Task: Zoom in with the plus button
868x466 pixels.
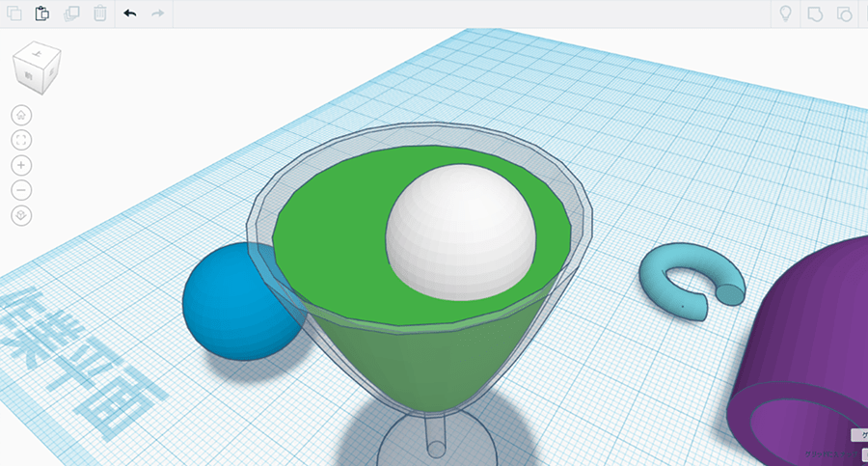Action: tap(21, 165)
